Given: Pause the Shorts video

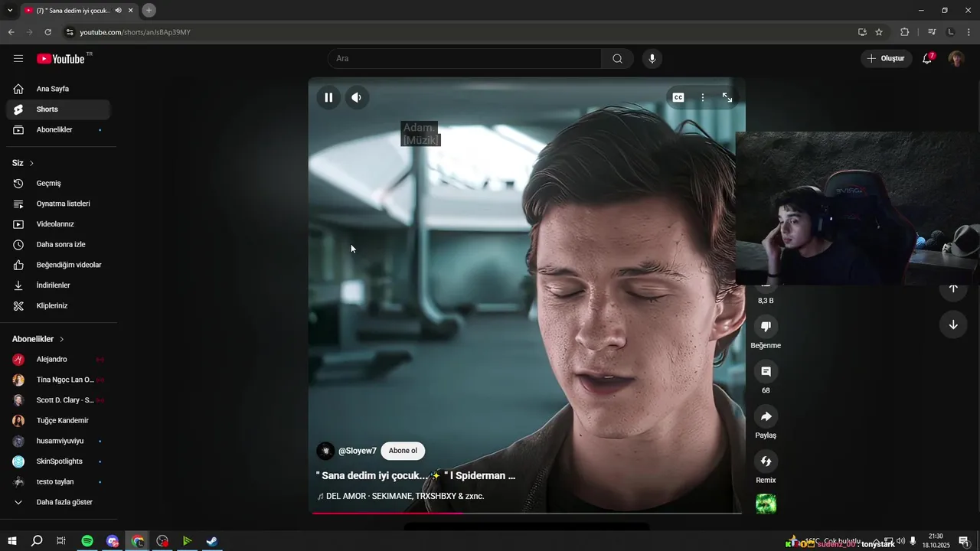Looking at the screenshot, I should (x=328, y=97).
